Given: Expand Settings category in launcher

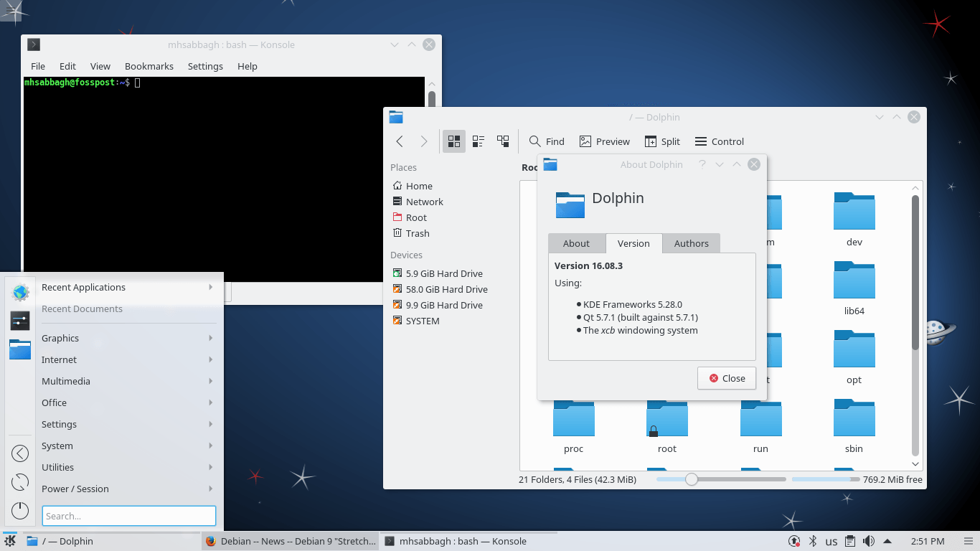Looking at the screenshot, I should [x=128, y=424].
